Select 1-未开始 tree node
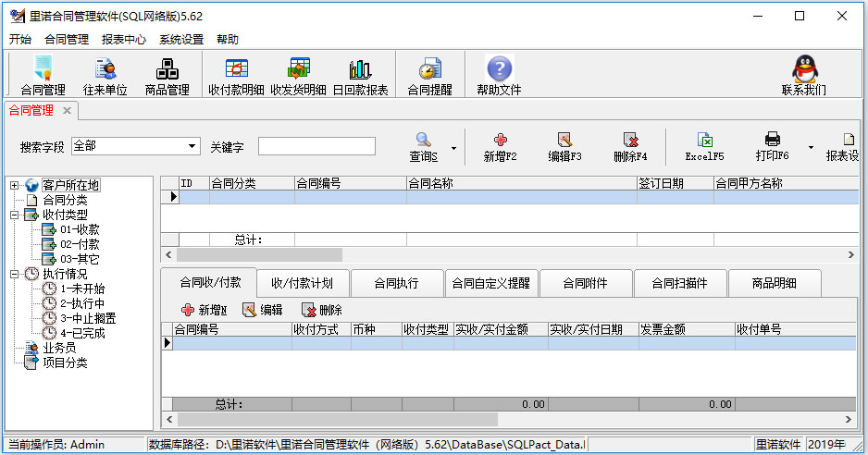The width and height of the screenshot is (868, 455). tap(82, 289)
